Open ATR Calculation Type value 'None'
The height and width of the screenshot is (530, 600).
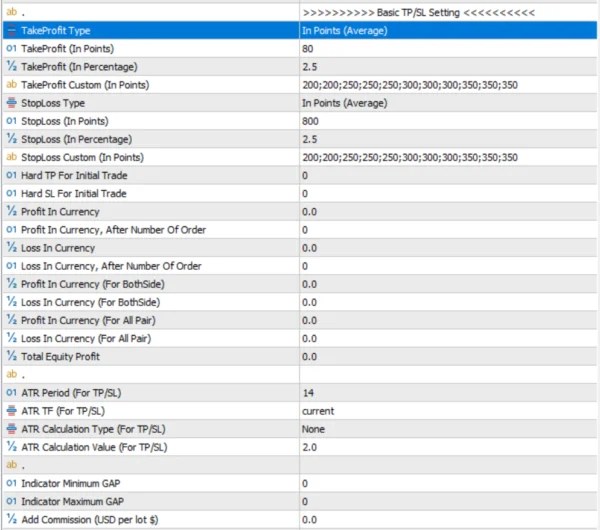coord(448,429)
